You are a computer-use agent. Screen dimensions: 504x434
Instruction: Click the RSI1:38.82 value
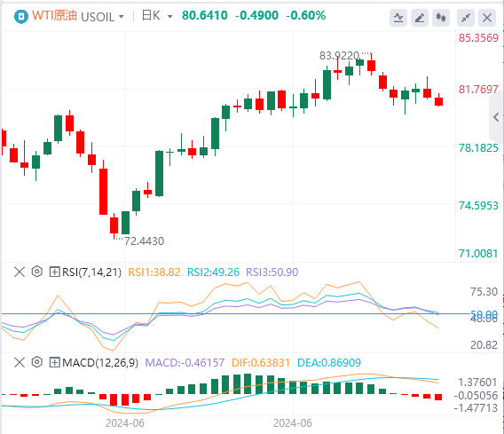[x=154, y=272]
